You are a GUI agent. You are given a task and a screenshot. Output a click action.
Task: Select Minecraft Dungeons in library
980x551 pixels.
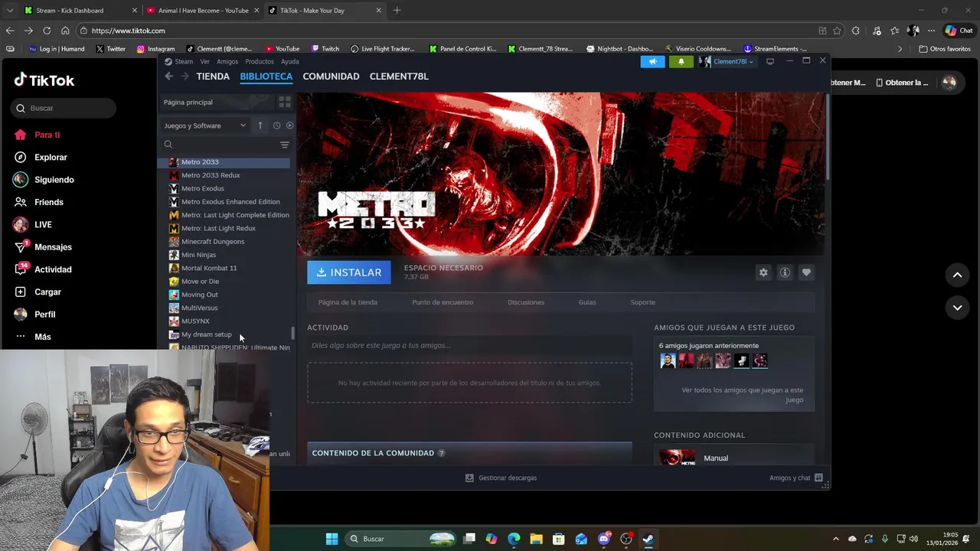click(x=213, y=242)
